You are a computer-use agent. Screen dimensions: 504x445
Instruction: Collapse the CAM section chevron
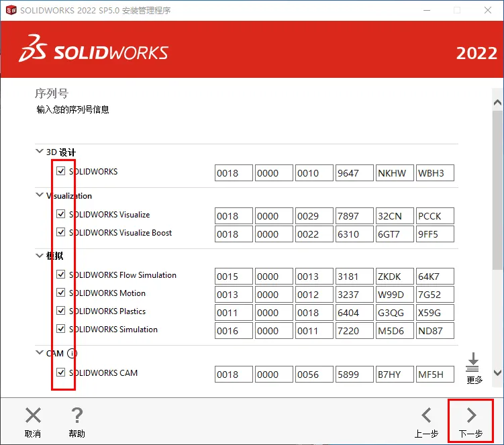click(x=39, y=352)
